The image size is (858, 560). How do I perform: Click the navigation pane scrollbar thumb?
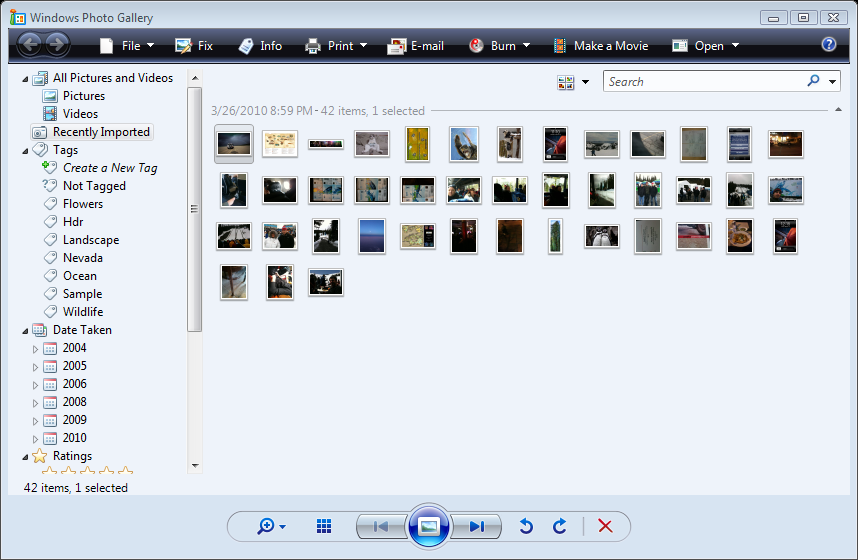[x=194, y=209]
